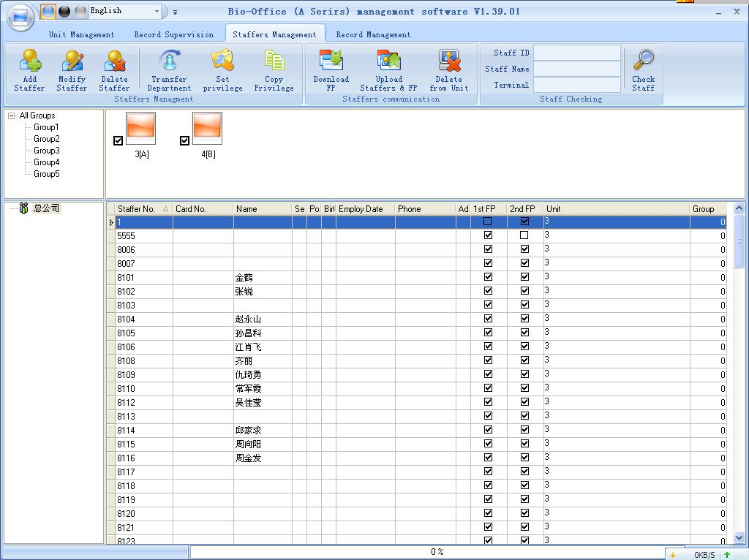Click the Modify Staffer icon
This screenshot has width=749, height=560.
[x=72, y=63]
